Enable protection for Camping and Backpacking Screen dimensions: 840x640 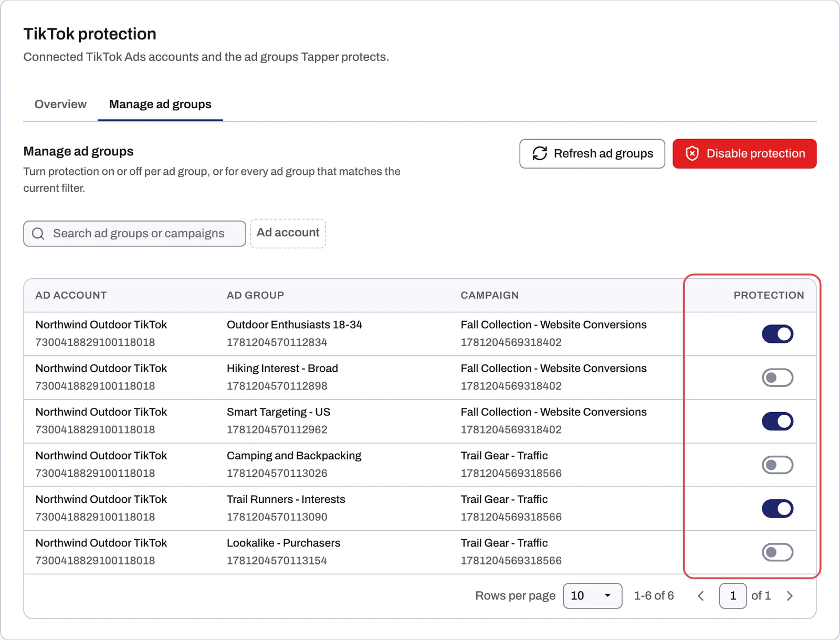click(x=777, y=465)
